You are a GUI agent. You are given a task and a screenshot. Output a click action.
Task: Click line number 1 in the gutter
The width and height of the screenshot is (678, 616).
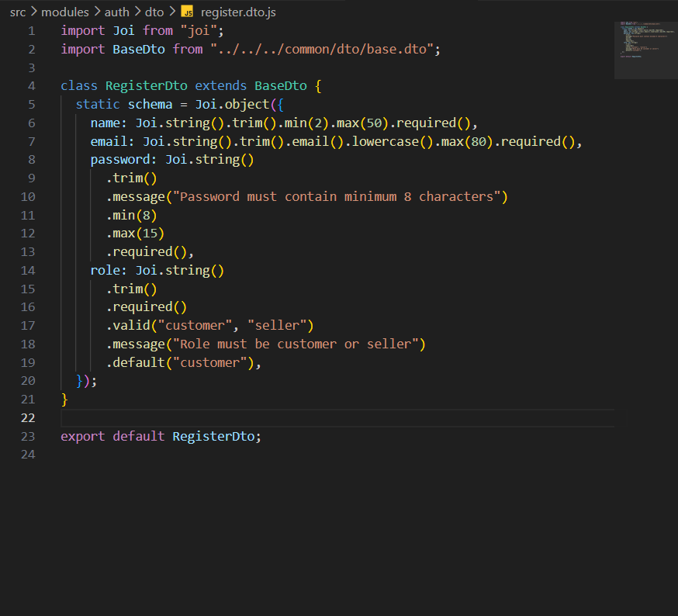coord(32,31)
